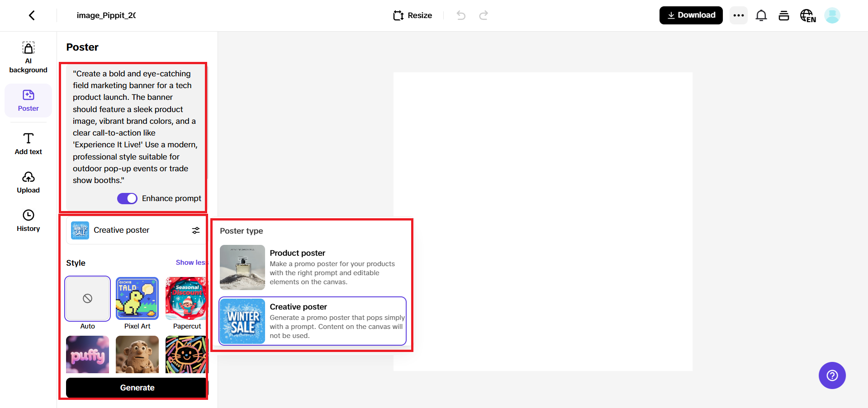Choose the Product poster type
868x408 pixels.
[313, 267]
